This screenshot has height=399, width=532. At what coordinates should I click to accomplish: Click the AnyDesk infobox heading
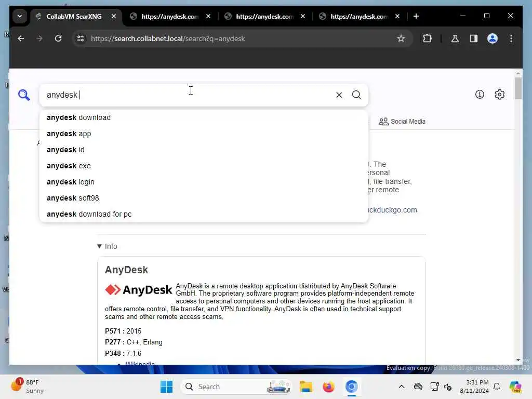pos(126,270)
